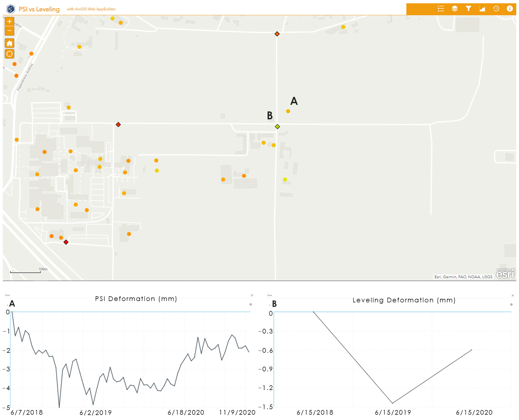Open the Layer List widget
The height and width of the screenshot is (420, 519).
coord(454,9)
